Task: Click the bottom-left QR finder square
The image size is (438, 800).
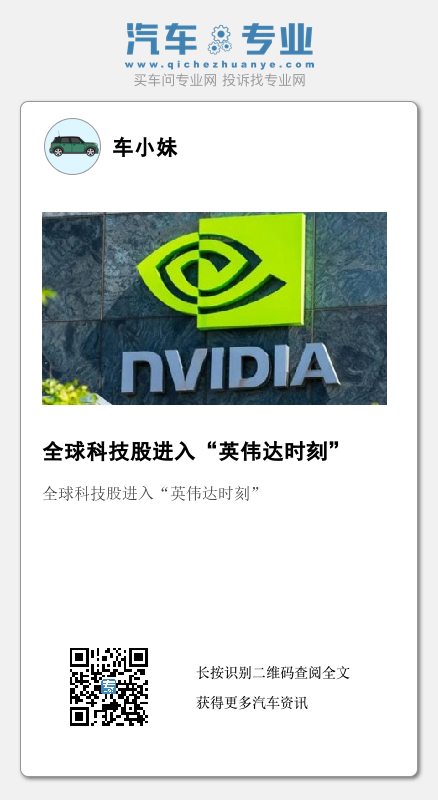Action: tap(80, 716)
